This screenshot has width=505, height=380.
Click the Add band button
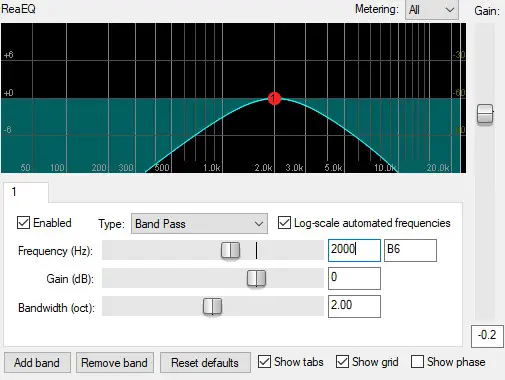[x=37, y=362]
